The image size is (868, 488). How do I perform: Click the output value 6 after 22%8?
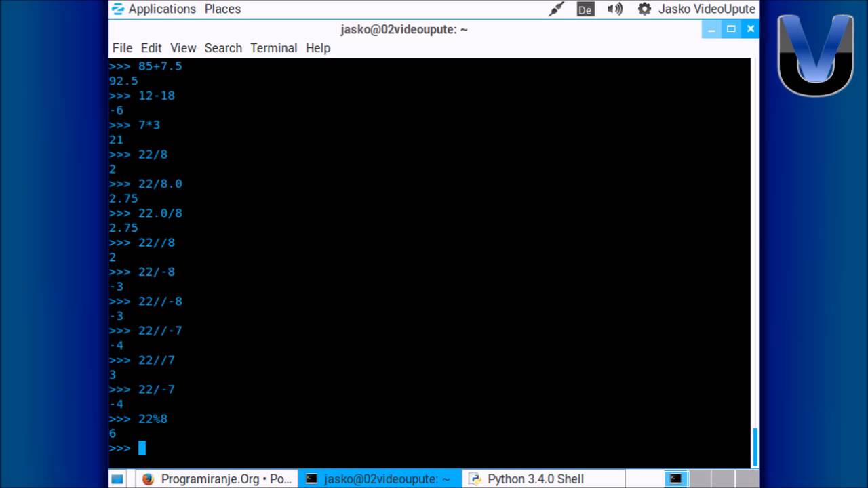[x=113, y=434]
